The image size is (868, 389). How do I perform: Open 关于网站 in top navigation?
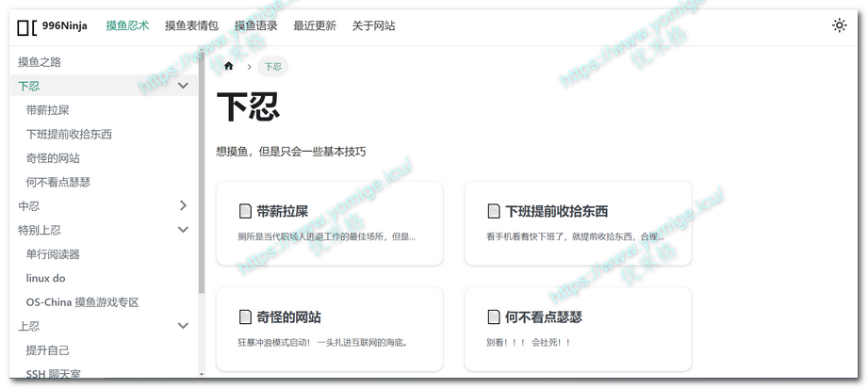373,26
